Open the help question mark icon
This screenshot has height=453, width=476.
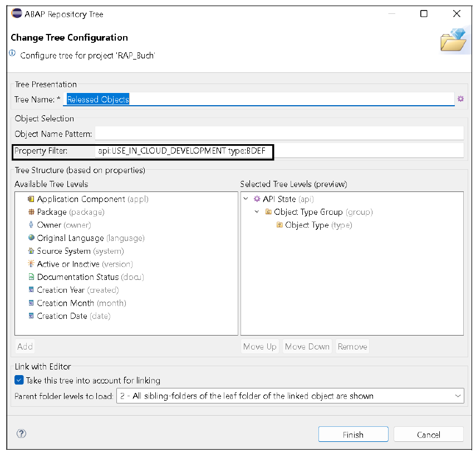[21, 434]
